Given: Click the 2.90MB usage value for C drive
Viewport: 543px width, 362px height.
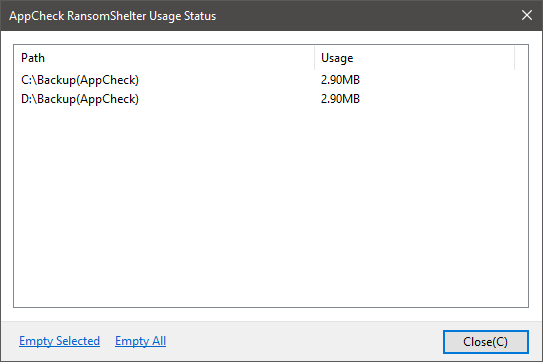Looking at the screenshot, I should [x=340, y=80].
